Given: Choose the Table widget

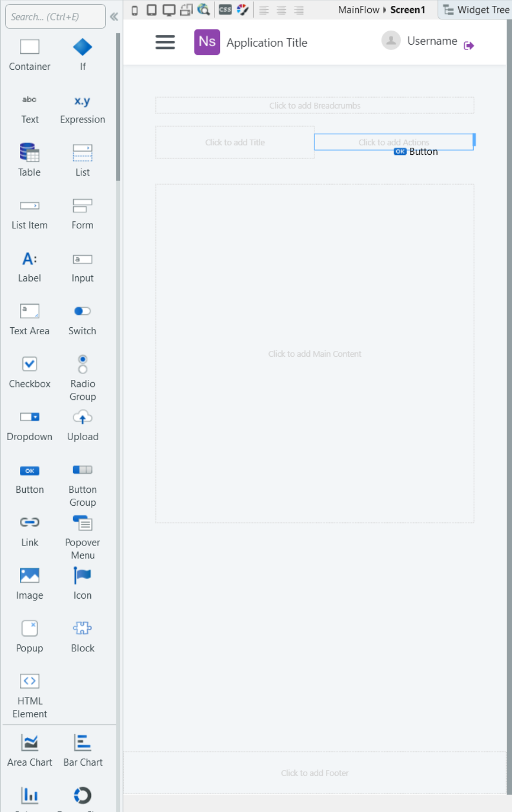Looking at the screenshot, I should 30,161.
